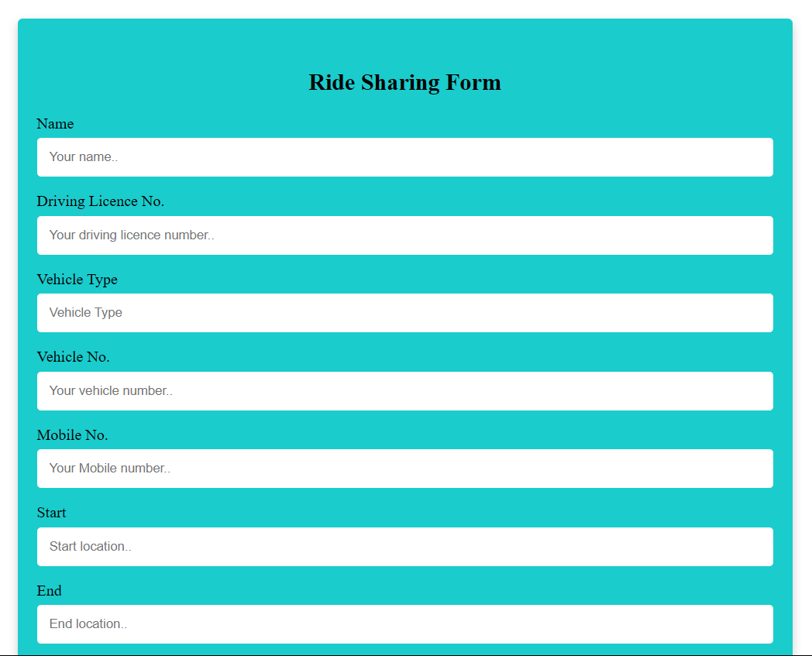812x656 pixels.
Task: Focus the driving licence number field
Action: coord(405,235)
